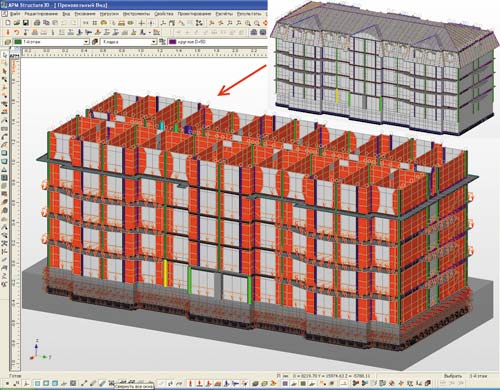
Task: Click the dark square plate icon in left toolbar
Action: click(4, 178)
